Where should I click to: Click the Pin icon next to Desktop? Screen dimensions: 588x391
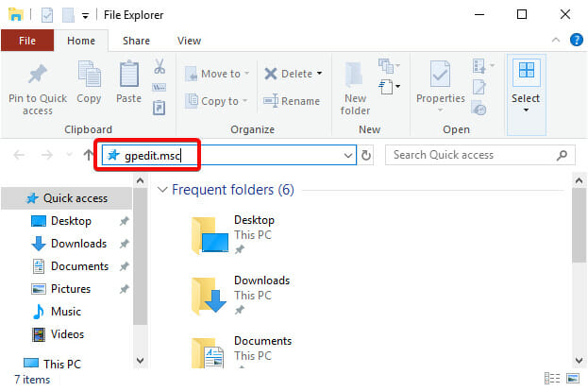coord(125,221)
